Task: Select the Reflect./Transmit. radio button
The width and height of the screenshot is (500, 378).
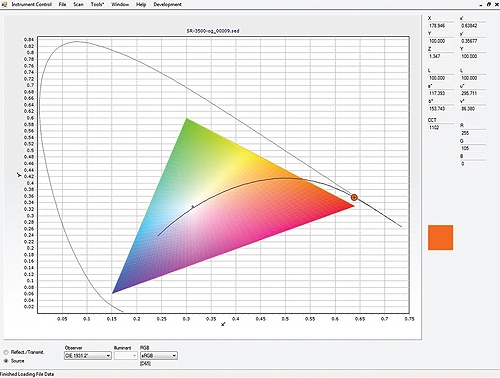Action: tap(6, 352)
